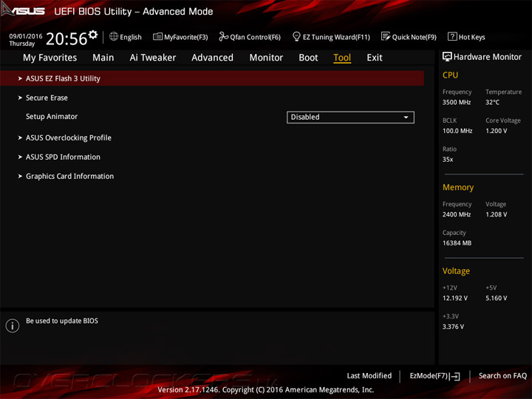Open the Setup Animator dropdown
The height and width of the screenshot is (399, 532).
350,117
